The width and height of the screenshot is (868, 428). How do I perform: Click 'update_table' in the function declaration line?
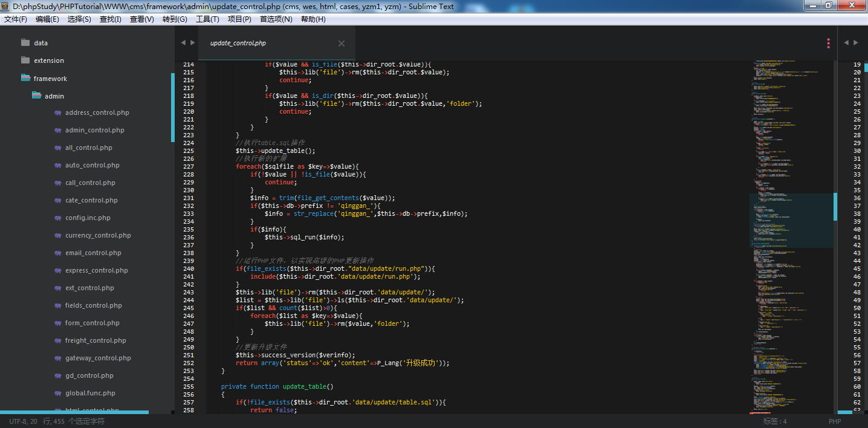click(306, 387)
